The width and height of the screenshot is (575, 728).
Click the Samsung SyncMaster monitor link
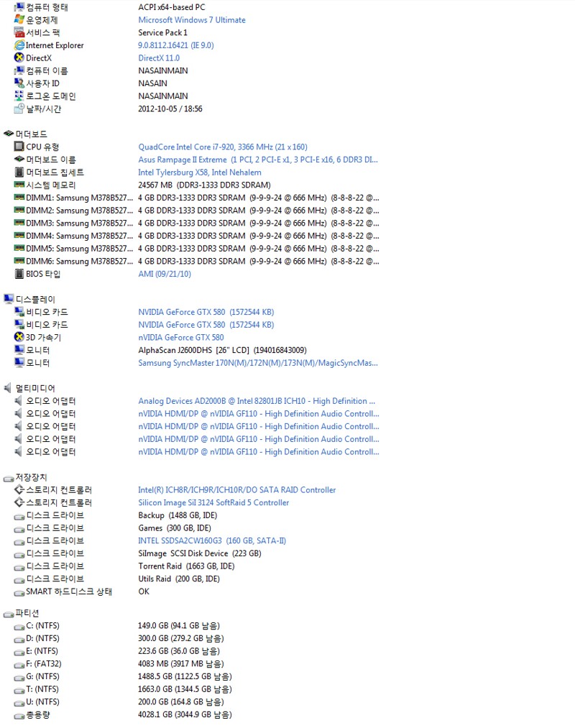click(x=258, y=363)
